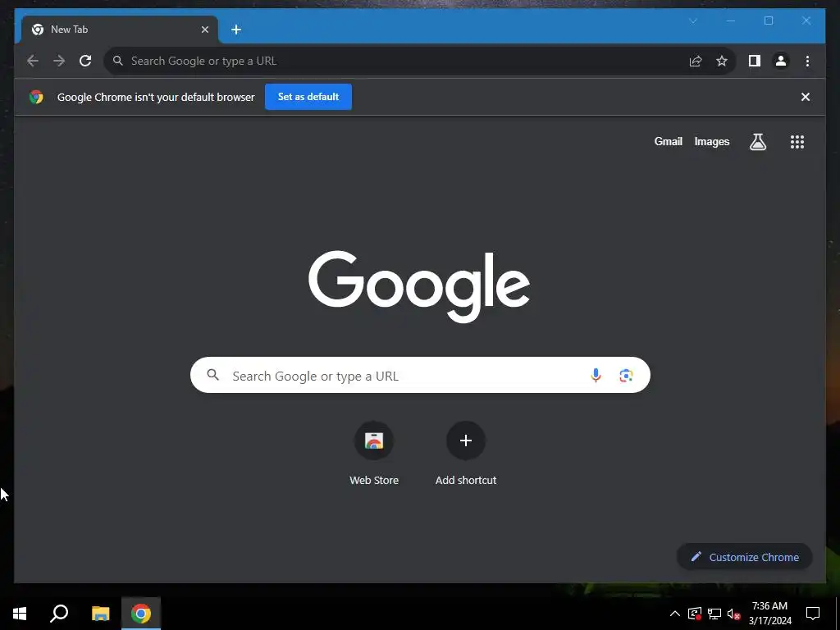Click the Google search box
This screenshot has width=840, height=630.
click(x=420, y=375)
